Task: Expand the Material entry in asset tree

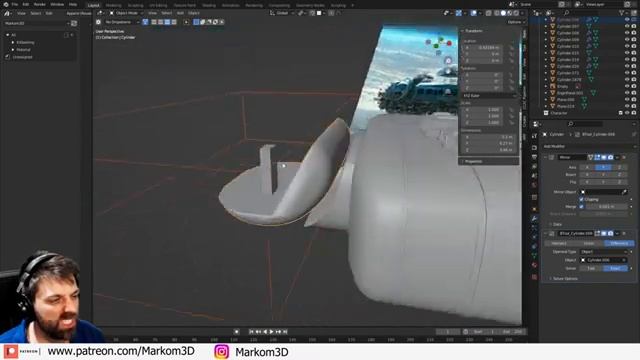Action: click(13, 50)
